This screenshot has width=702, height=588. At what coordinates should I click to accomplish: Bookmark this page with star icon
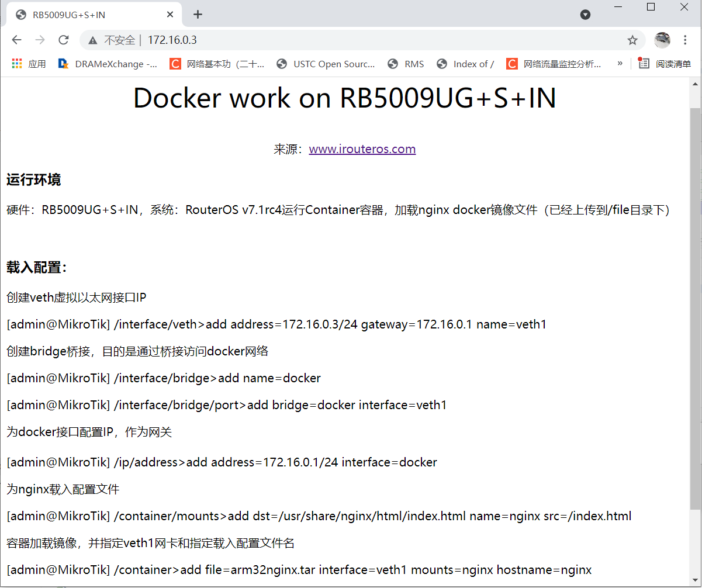pyautogui.click(x=632, y=40)
